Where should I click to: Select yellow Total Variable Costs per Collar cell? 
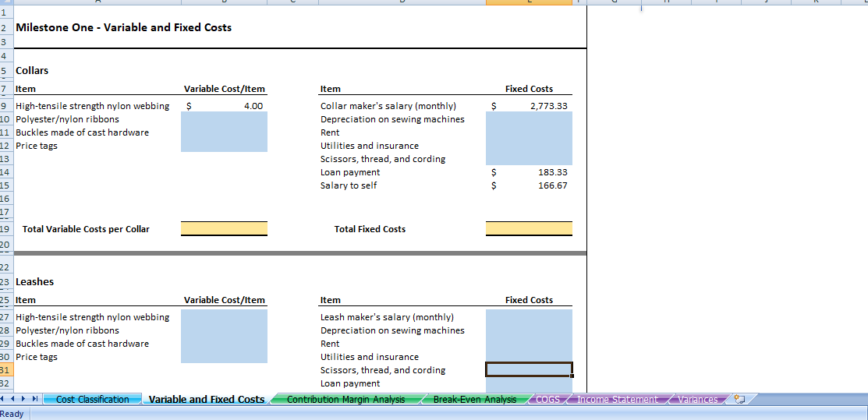pos(224,228)
